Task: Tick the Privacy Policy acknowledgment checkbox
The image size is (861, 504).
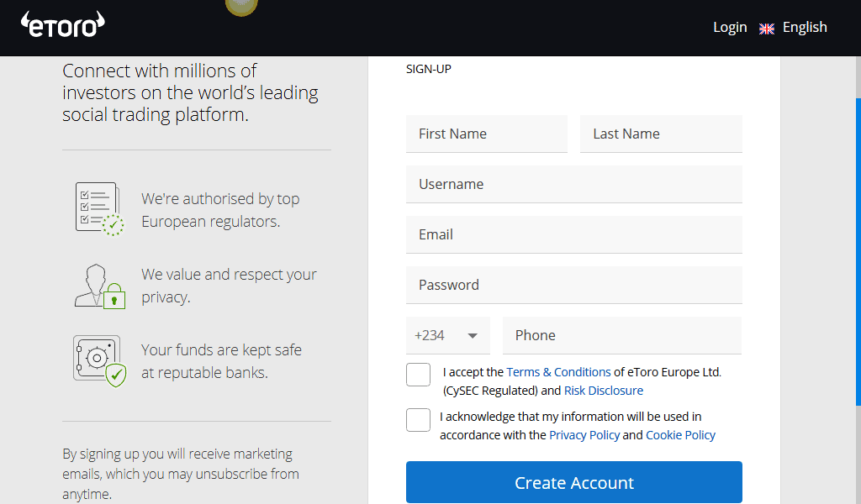Action: [x=418, y=420]
